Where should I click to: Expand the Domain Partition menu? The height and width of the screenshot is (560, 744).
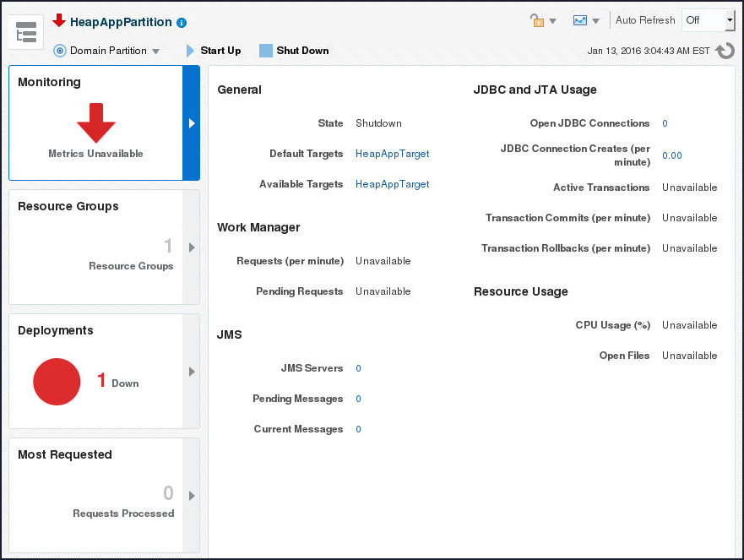155,52
